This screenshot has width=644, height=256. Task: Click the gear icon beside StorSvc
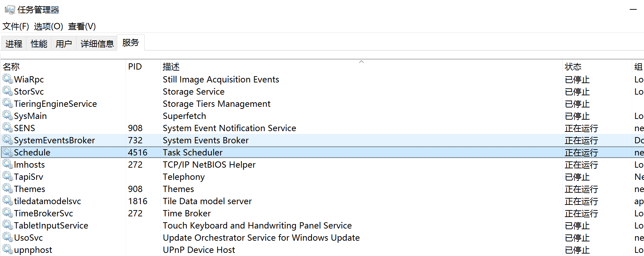pyautogui.click(x=8, y=91)
